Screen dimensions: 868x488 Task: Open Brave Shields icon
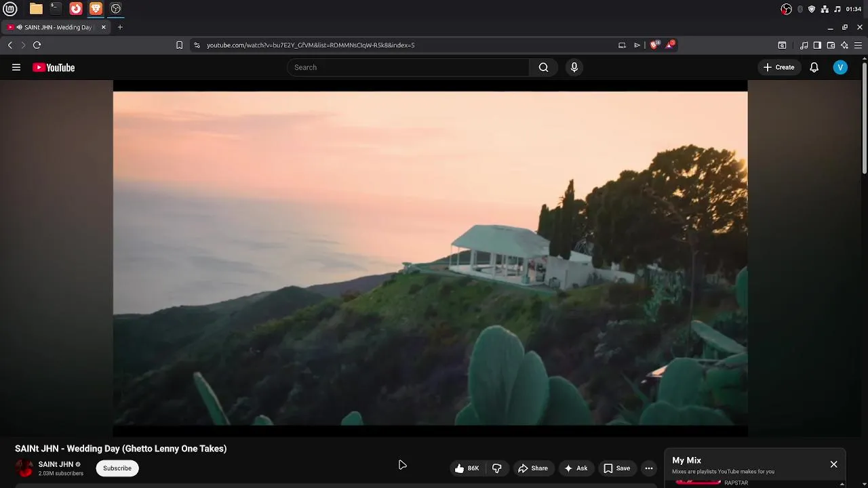click(x=654, y=45)
